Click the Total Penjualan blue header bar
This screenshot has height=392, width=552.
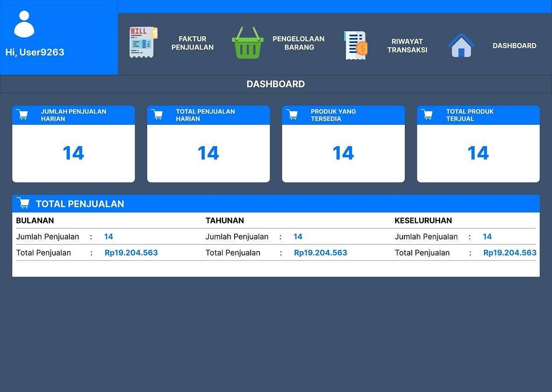coord(276,203)
